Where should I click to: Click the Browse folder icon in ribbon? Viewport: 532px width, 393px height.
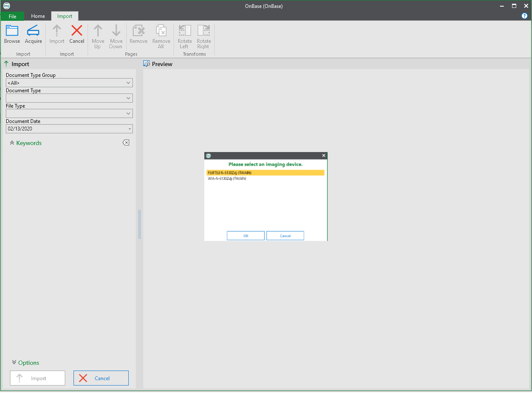pyautogui.click(x=12, y=30)
